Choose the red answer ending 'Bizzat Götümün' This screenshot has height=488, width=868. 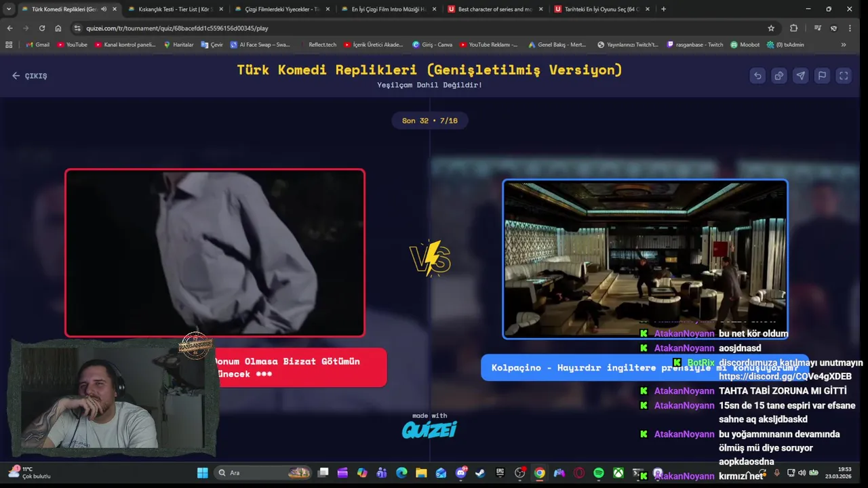click(300, 367)
